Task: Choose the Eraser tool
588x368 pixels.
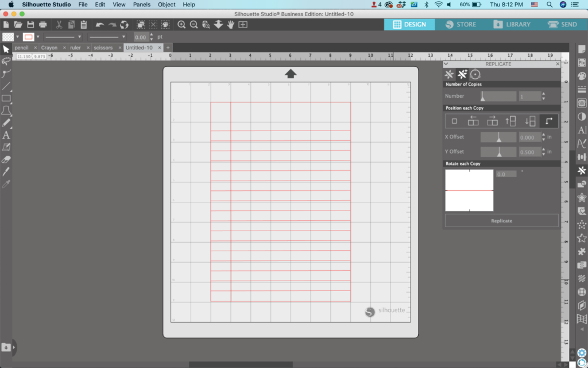Action: click(x=6, y=160)
